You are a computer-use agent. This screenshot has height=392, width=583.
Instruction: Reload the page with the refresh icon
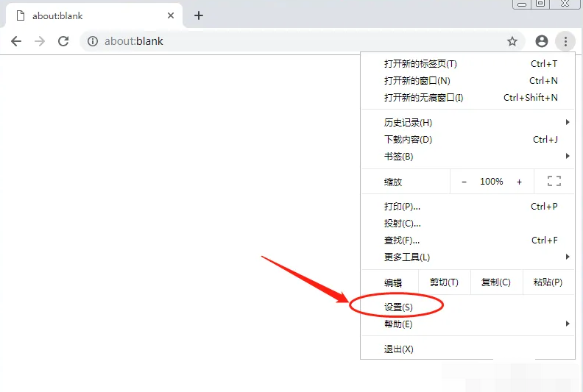(x=63, y=41)
